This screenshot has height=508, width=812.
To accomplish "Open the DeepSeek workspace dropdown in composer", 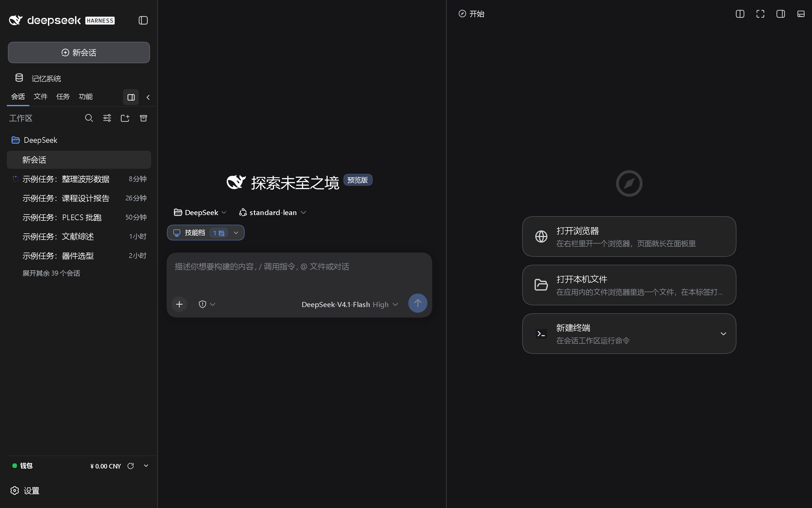I will coord(200,212).
